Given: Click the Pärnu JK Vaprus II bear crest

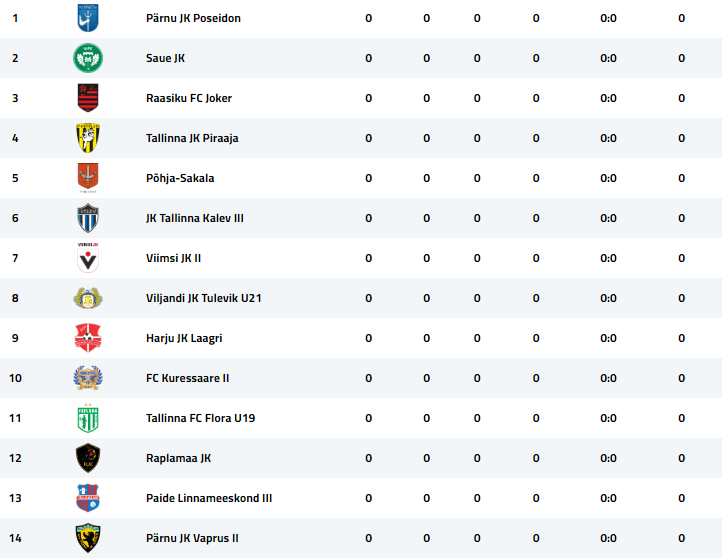Looking at the screenshot, I should pyautogui.click(x=88, y=538).
